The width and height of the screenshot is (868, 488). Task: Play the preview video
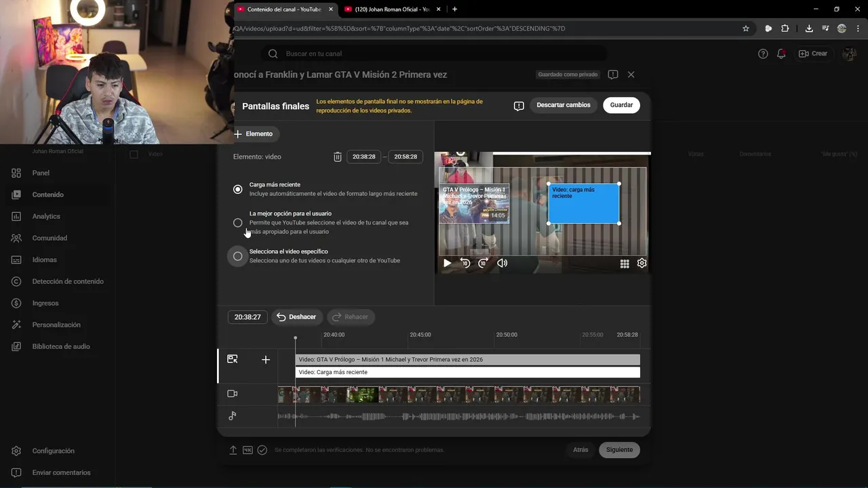click(x=447, y=263)
